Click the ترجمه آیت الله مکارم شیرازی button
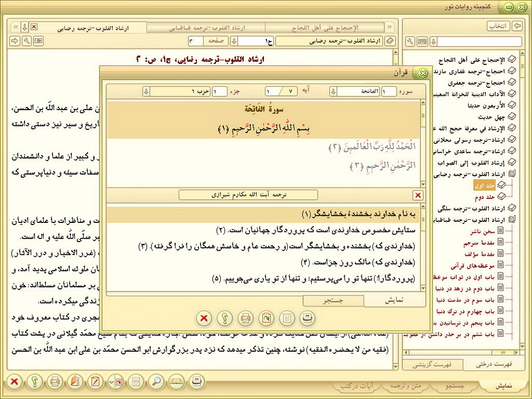The height and width of the screenshot is (399, 532). click(x=248, y=195)
